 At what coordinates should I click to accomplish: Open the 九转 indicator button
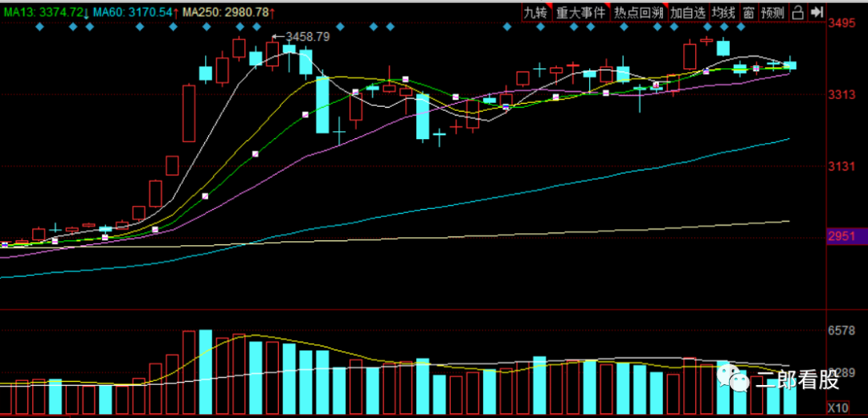point(537,12)
